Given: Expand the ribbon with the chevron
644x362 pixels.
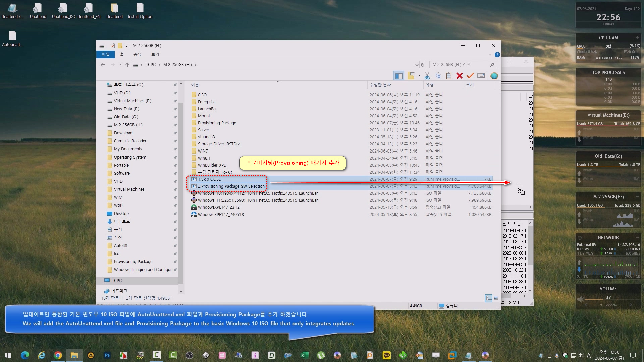Looking at the screenshot, I should coord(490,55).
